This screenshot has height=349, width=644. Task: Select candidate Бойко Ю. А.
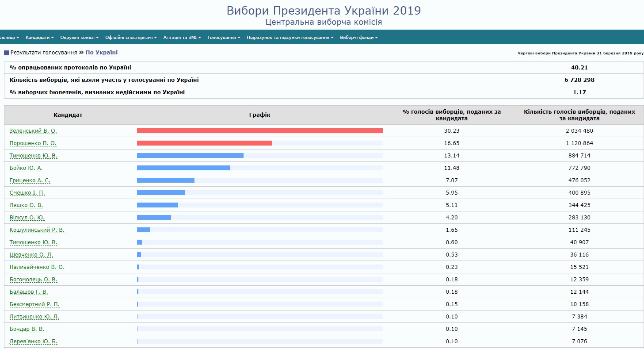point(26,168)
